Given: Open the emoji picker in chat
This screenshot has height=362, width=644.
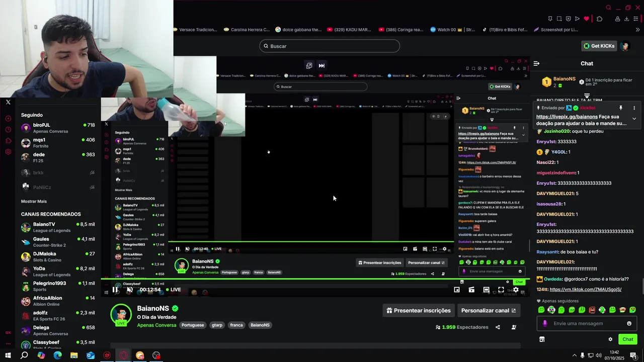Looking at the screenshot, I should tap(629, 323).
